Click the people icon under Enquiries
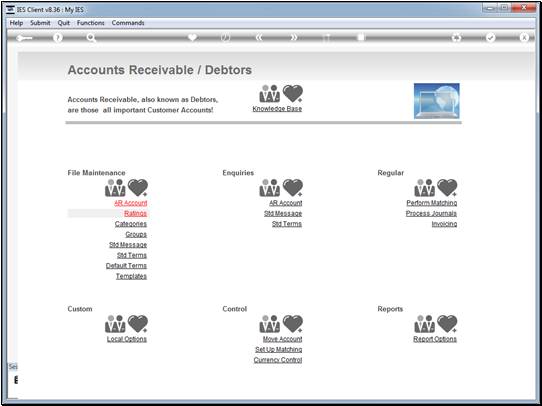This screenshot has width=542, height=406. click(270, 188)
